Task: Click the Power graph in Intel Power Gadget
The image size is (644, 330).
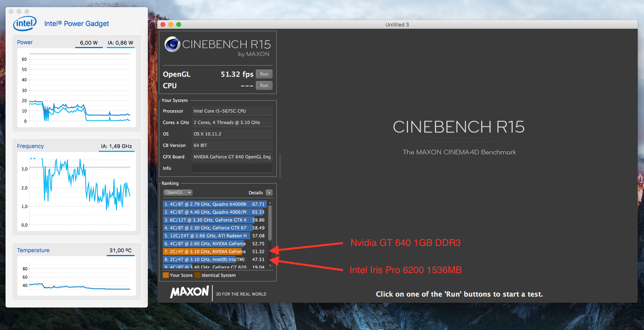Action: [x=77, y=88]
